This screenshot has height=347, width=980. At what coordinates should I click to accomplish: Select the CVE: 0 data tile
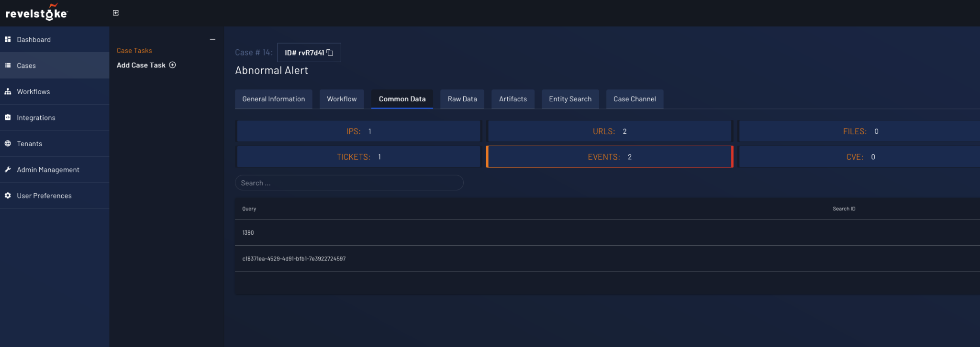tap(859, 157)
